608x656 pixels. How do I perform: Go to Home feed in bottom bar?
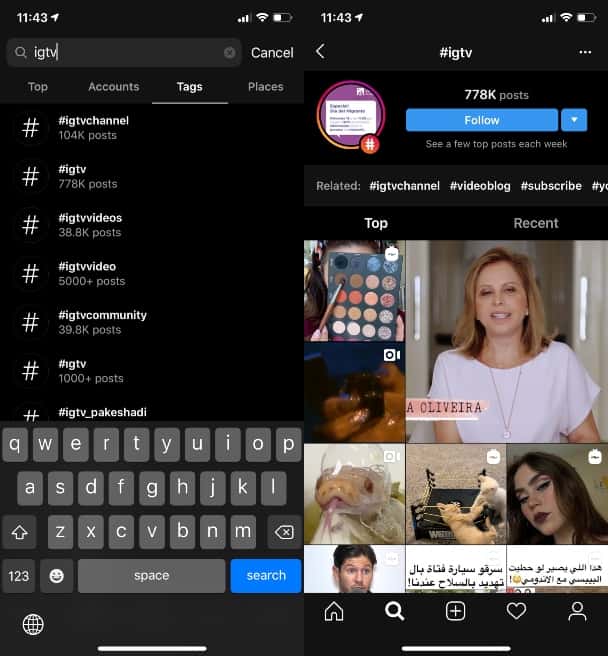click(334, 612)
